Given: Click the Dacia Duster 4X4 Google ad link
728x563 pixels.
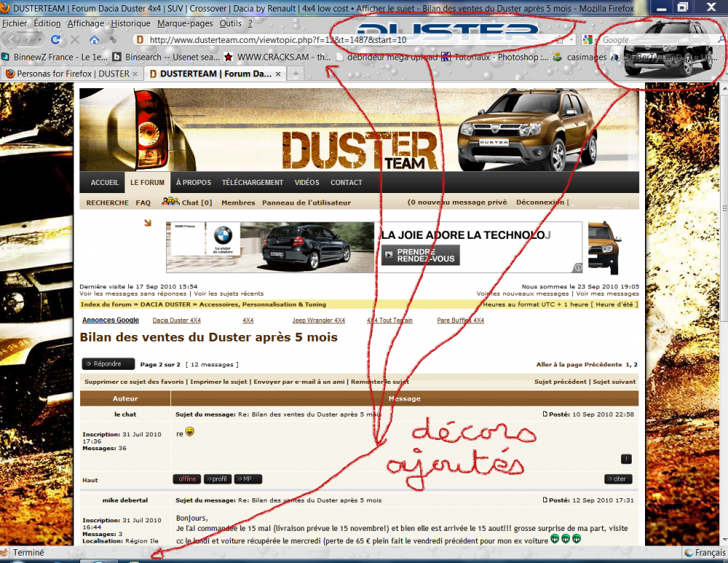Looking at the screenshot, I should pyautogui.click(x=177, y=320).
